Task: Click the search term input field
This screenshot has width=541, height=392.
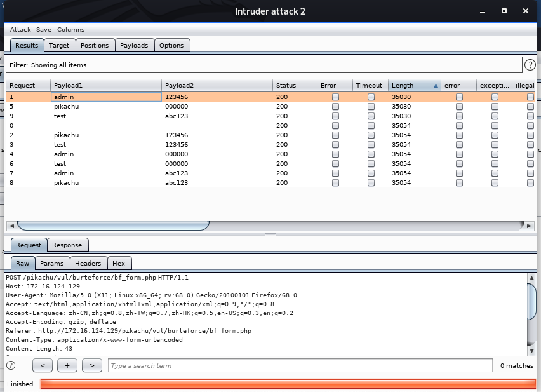Action: pos(300,366)
